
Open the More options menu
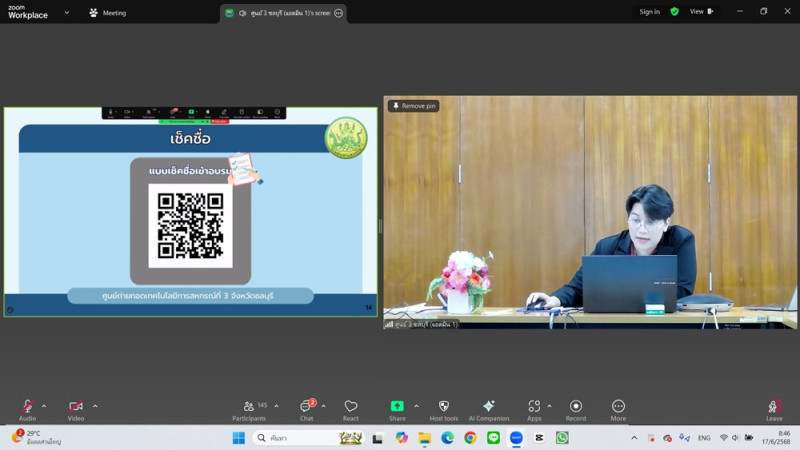coord(618,410)
